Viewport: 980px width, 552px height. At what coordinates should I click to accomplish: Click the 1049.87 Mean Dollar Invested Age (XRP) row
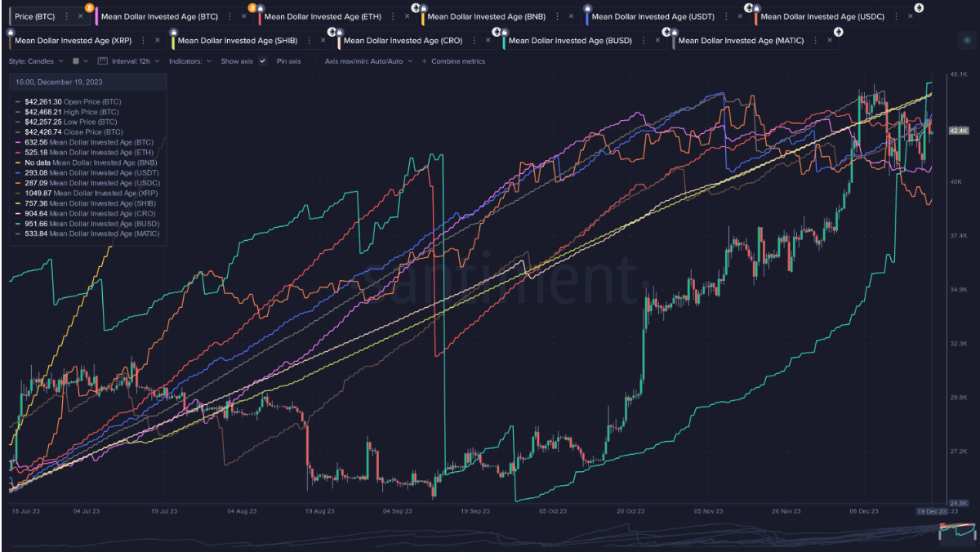87,193
